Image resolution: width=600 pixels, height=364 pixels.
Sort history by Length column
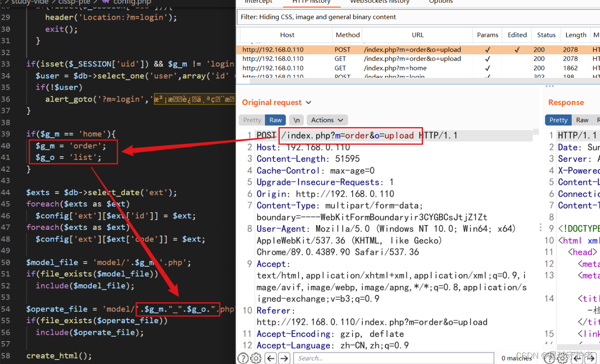pyautogui.click(x=576, y=35)
